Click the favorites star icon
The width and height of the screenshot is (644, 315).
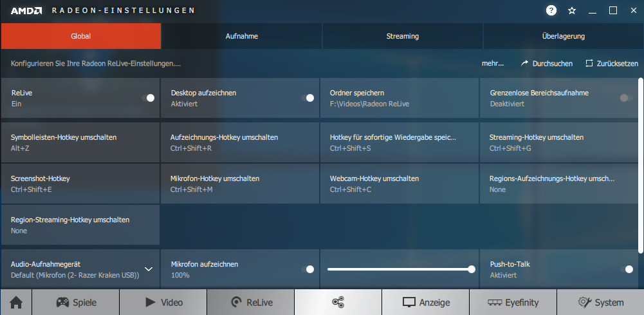coord(572,11)
